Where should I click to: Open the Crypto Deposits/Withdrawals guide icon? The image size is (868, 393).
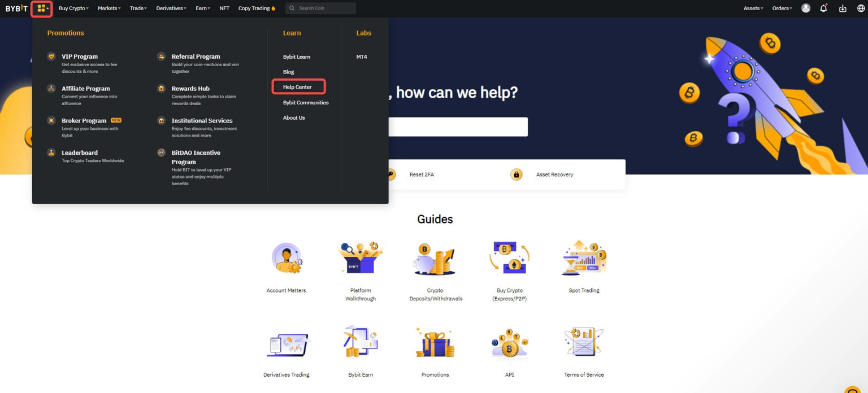435,259
